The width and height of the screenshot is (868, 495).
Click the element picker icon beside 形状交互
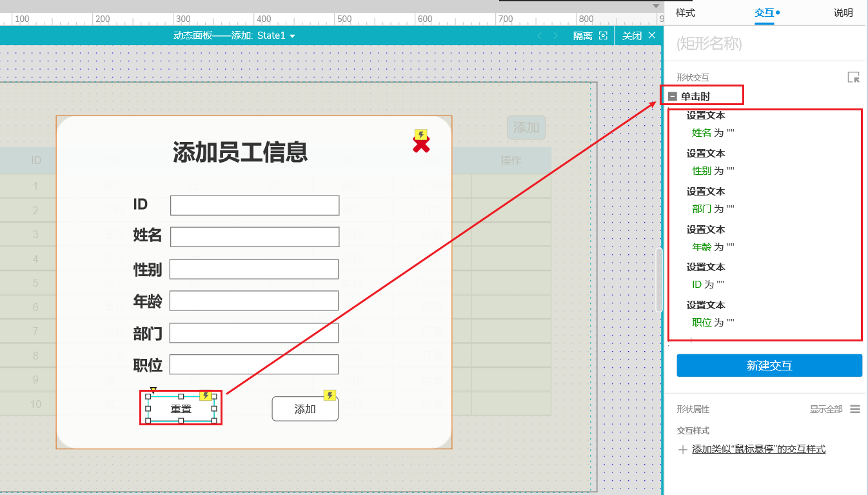(854, 77)
